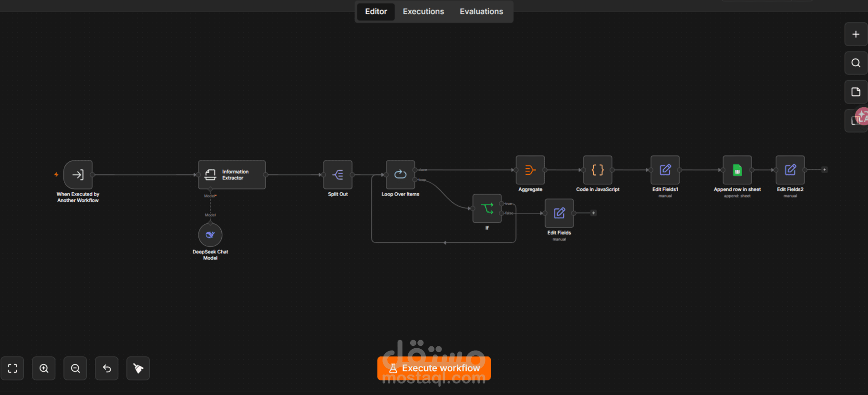Select the Code in JavaScript node
This screenshot has height=395, width=868.
pos(598,170)
